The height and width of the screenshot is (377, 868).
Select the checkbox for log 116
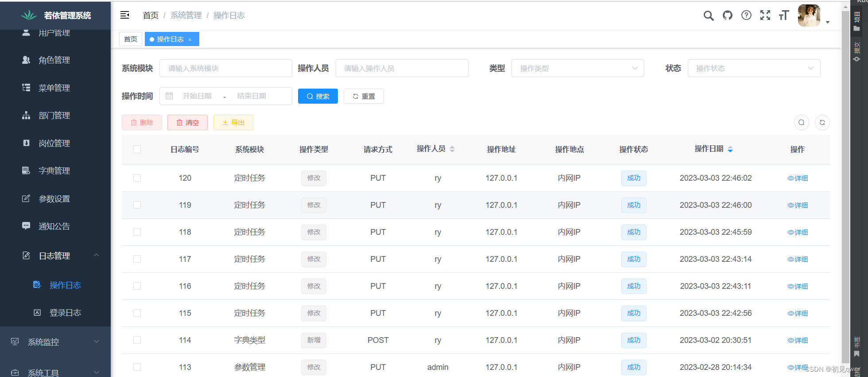click(x=137, y=286)
